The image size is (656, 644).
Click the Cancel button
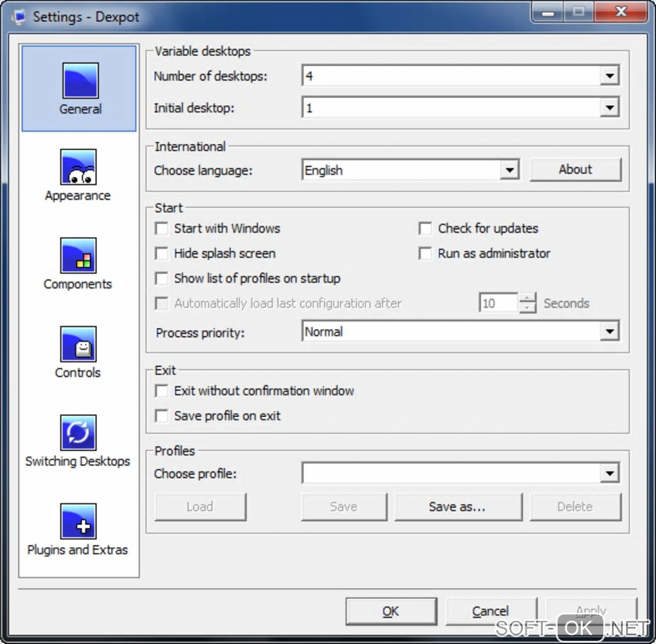[491, 611]
